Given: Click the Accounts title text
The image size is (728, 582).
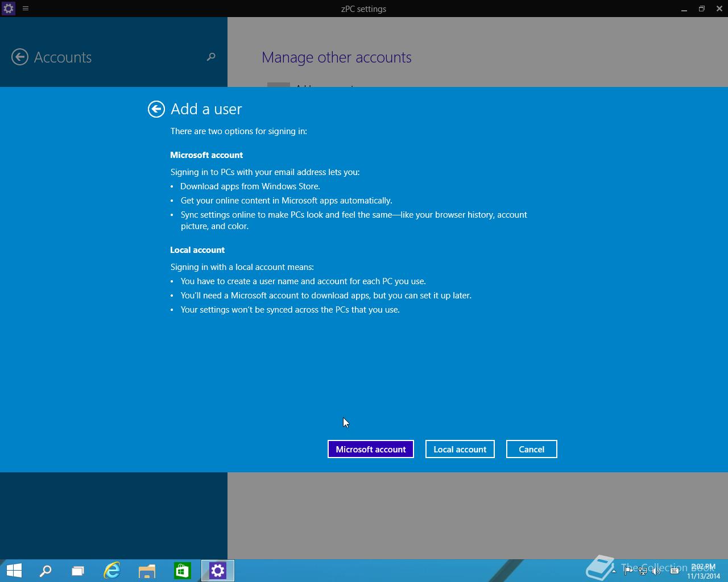Looking at the screenshot, I should (63, 57).
